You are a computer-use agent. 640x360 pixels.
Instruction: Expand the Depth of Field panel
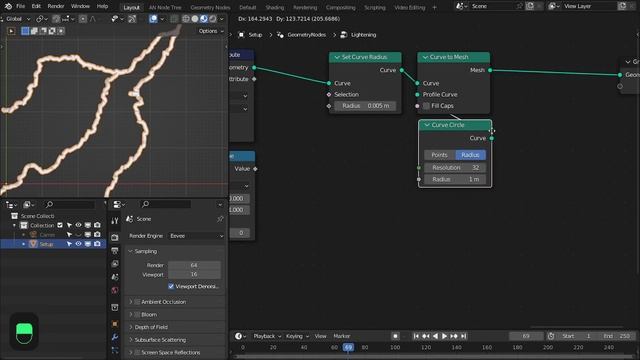pyautogui.click(x=131, y=327)
